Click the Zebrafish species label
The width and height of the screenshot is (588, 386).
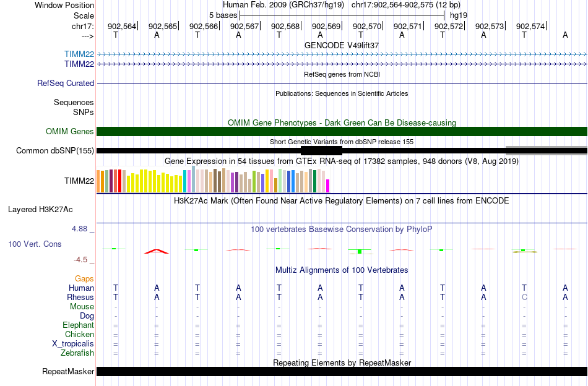[x=77, y=353]
